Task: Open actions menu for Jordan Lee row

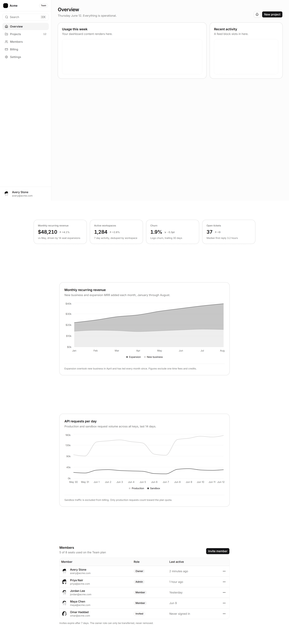Action: coord(224,592)
